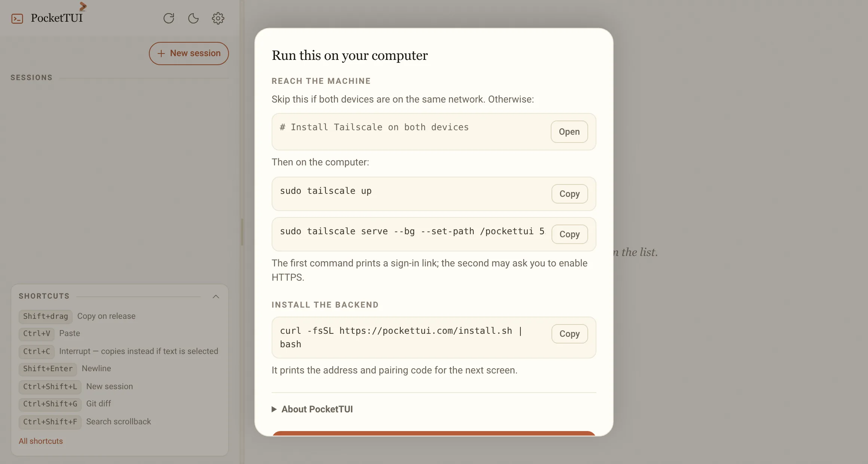Click the 'New session' label beside Ctrl+Shift+L
The image size is (868, 464).
click(110, 387)
